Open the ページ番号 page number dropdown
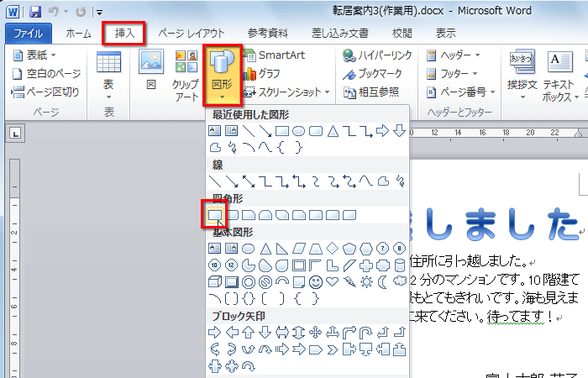588x378 pixels. 461,92
